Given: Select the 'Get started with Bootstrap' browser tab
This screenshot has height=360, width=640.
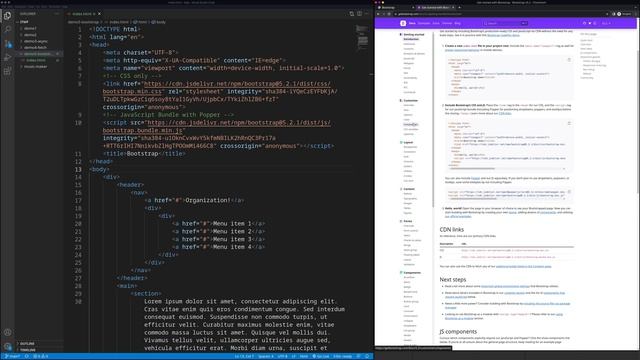Looking at the screenshot, I should click(435, 7).
